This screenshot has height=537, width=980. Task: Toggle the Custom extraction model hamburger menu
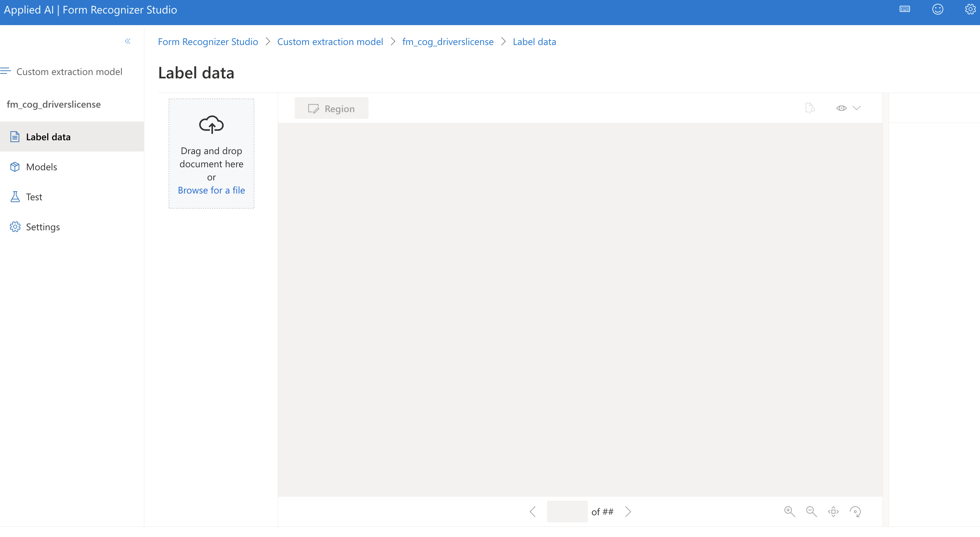(6, 71)
